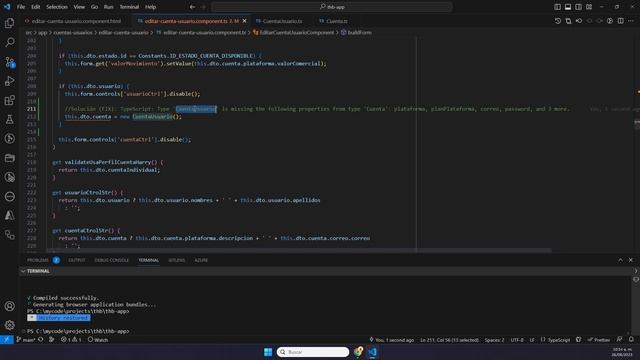Screen dimensions: 640x360
Task: Open the Explorer view in activity bar
Action: (9, 23)
